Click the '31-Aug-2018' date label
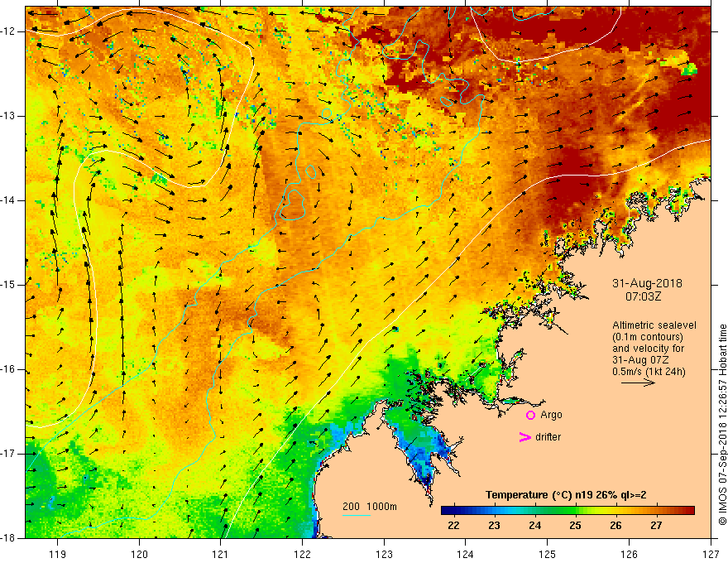728x563 pixels. [647, 283]
